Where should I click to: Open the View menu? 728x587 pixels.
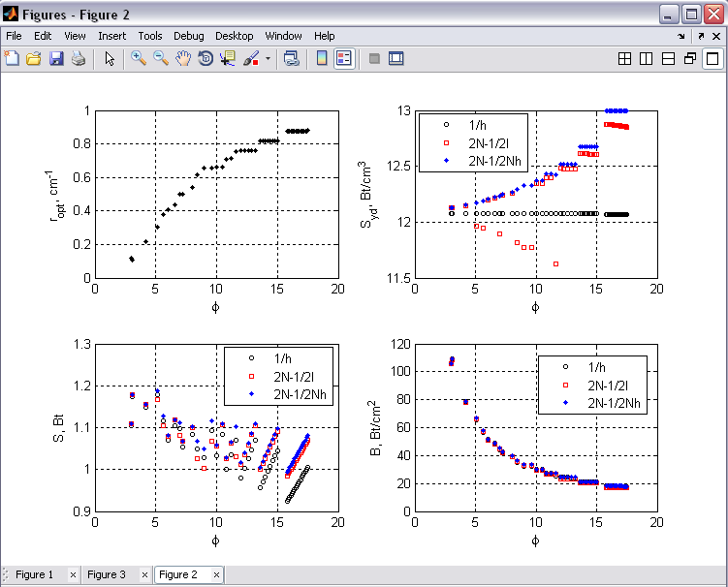(x=75, y=36)
